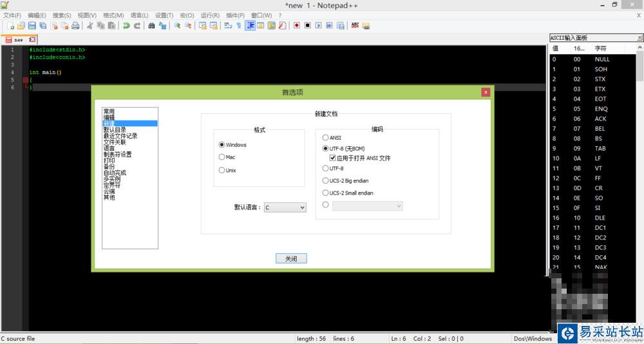
Task: Click the Start Recording macro icon
Action: pyautogui.click(x=296, y=26)
